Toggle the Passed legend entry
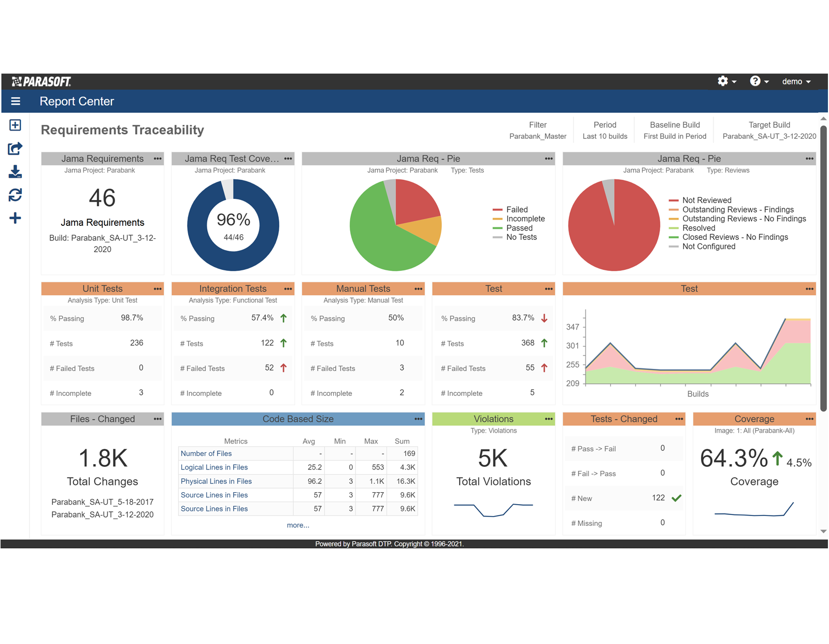The height and width of the screenshot is (644, 829). point(512,228)
